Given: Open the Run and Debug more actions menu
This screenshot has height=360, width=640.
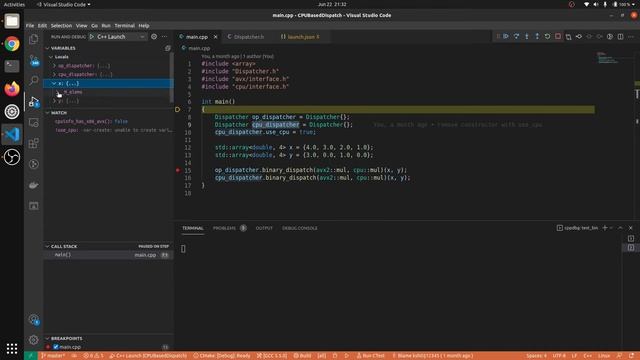Looking at the screenshot, I should coord(164,37).
